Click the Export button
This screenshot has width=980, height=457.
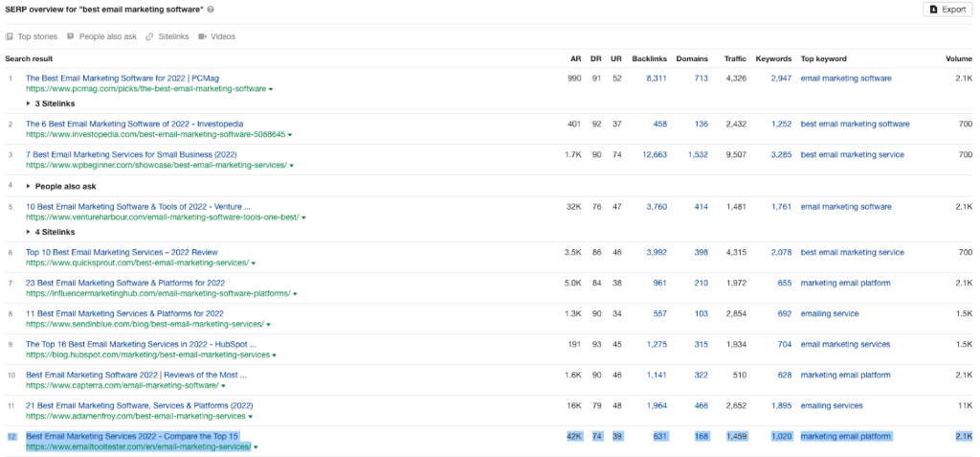coord(947,10)
